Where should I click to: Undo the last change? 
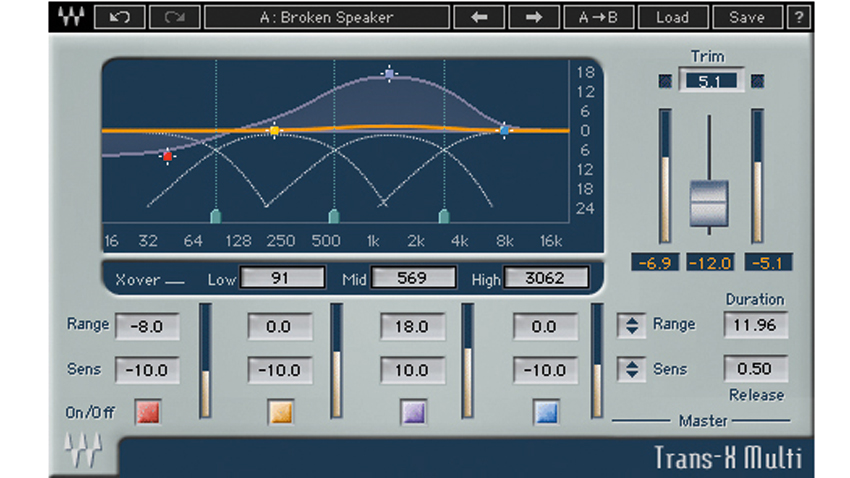coord(119,17)
